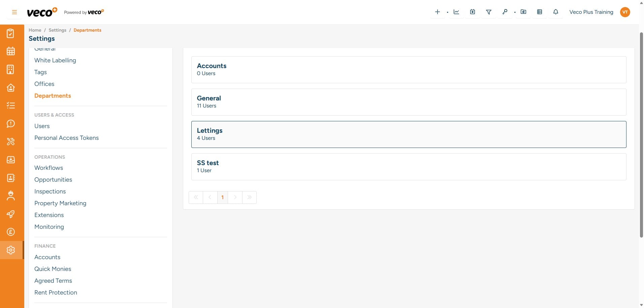The height and width of the screenshot is (308, 644).
Task: Open the line chart reports icon
Action: point(456,12)
